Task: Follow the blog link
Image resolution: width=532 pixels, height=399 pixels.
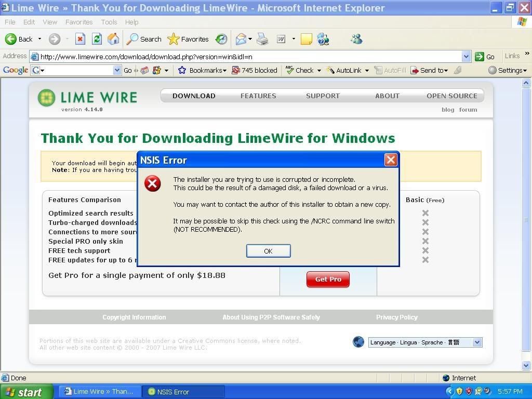Action: [x=448, y=110]
